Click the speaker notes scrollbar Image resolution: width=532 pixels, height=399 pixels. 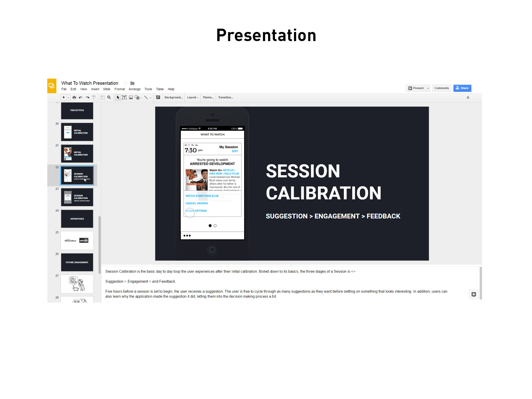pyautogui.click(x=481, y=283)
